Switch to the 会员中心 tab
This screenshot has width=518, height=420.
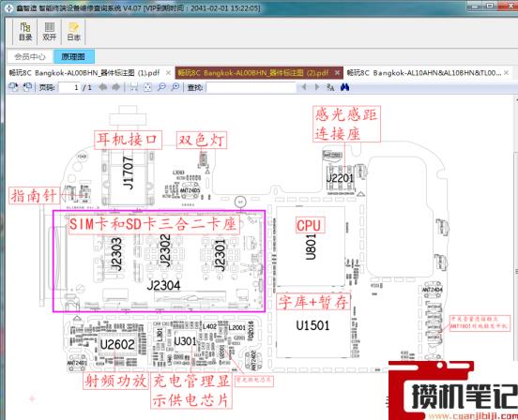[x=30, y=57]
